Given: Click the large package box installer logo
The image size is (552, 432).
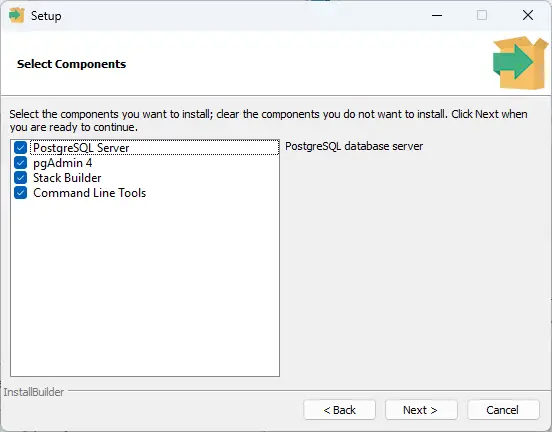Looking at the screenshot, I should coord(520,63).
